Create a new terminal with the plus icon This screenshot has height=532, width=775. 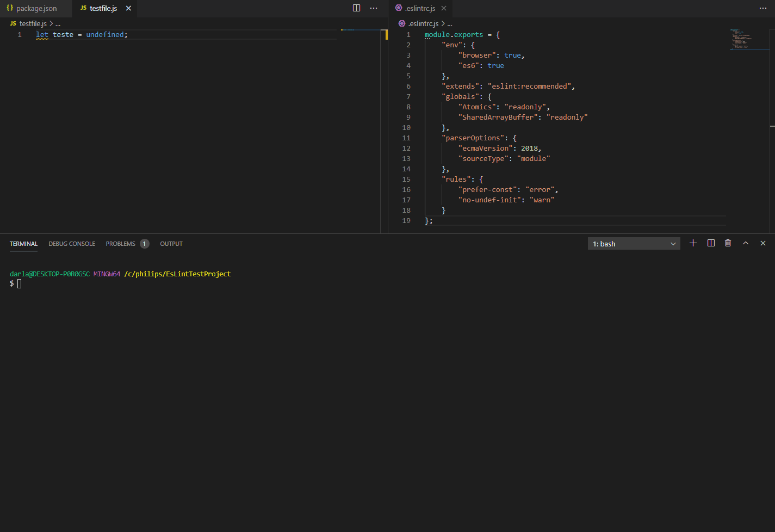point(693,243)
